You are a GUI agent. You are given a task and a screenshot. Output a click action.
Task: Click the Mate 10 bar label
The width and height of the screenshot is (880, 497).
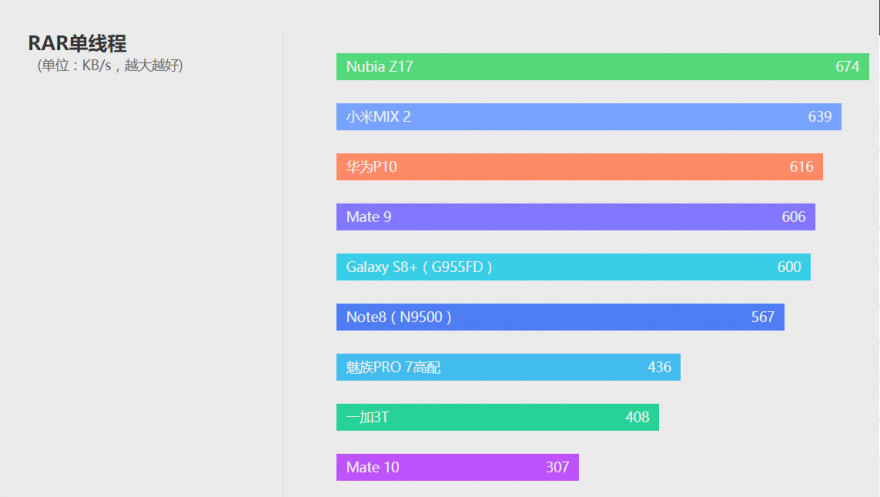[x=372, y=467]
